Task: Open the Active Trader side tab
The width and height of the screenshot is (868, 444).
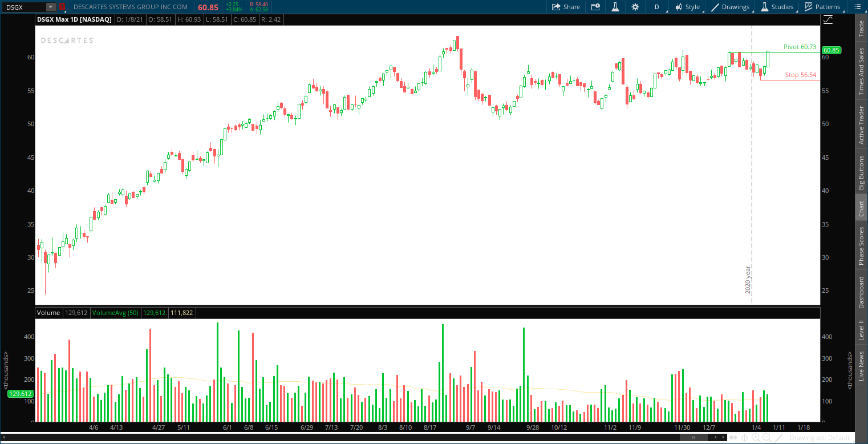Action: point(861,125)
